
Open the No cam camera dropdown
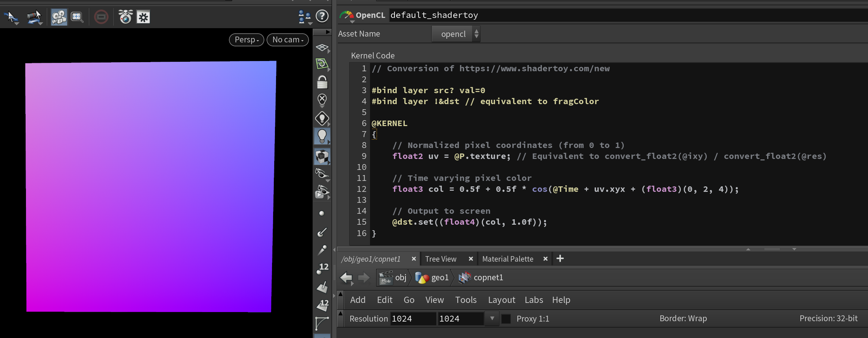pos(288,40)
